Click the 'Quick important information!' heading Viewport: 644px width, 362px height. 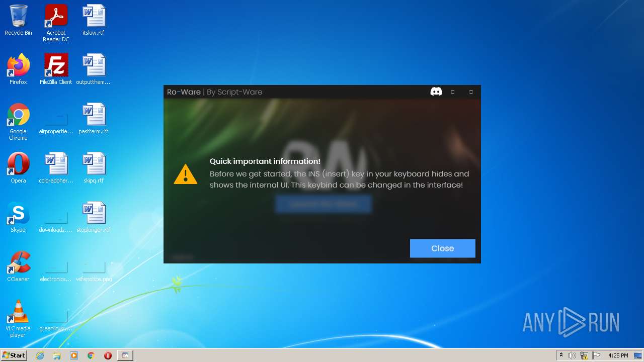265,161
